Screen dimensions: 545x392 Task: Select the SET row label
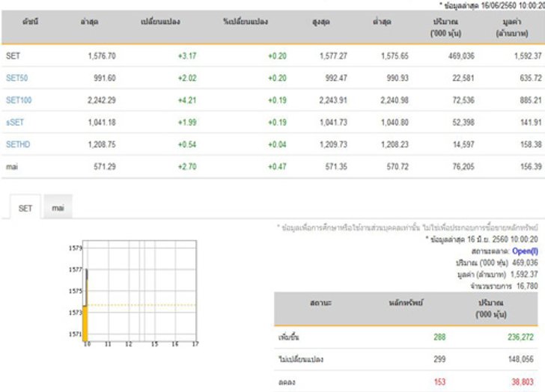click(13, 55)
